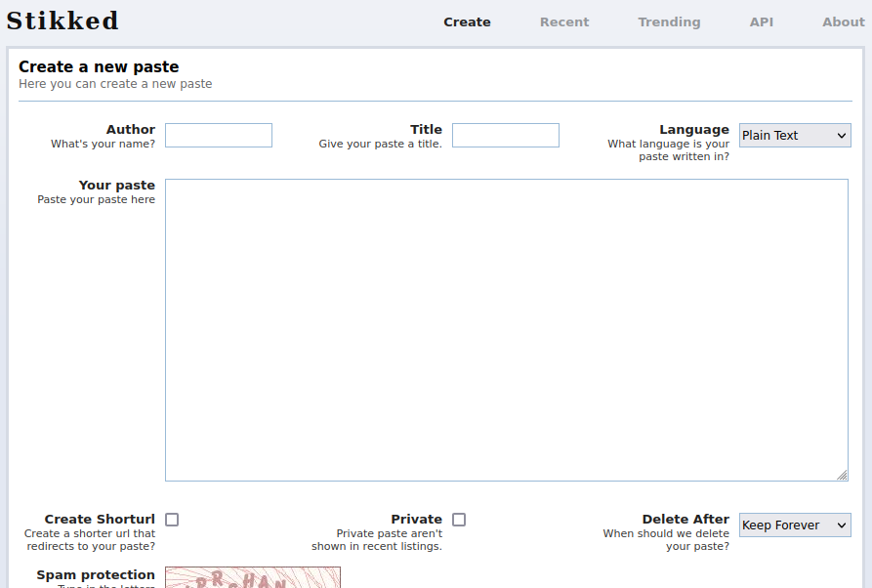This screenshot has height=588, width=872.
Task: Open the Trending listings tab
Action: pyautogui.click(x=669, y=21)
